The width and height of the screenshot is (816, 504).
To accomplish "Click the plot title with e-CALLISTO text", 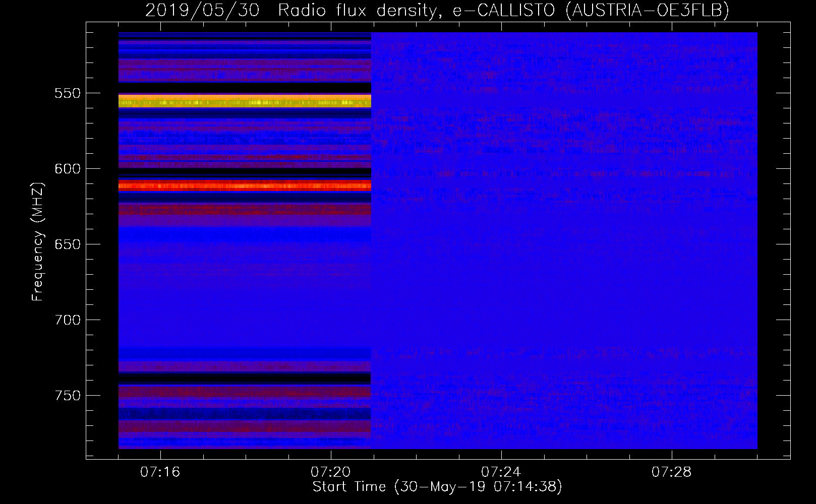I will 437,10.
